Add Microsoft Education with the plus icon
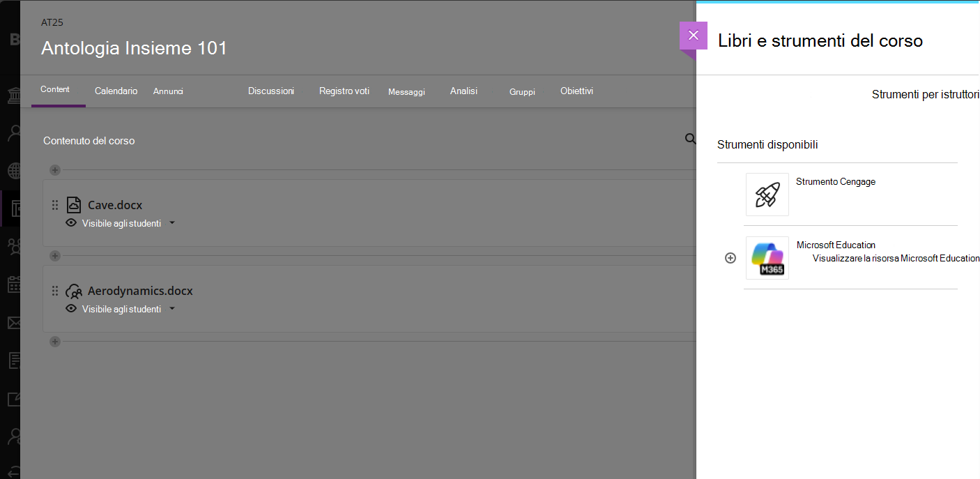Image resolution: width=980 pixels, height=479 pixels. click(x=730, y=258)
